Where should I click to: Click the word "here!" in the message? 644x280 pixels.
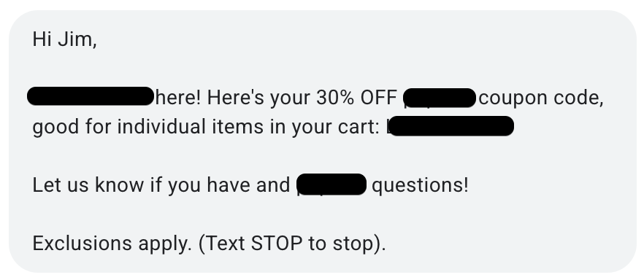pos(178,98)
